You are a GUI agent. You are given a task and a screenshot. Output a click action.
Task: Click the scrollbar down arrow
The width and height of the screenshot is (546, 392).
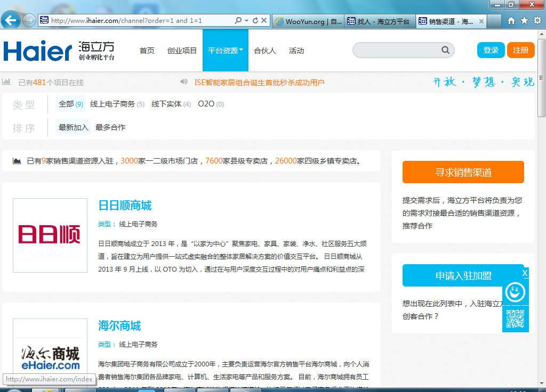click(541, 383)
